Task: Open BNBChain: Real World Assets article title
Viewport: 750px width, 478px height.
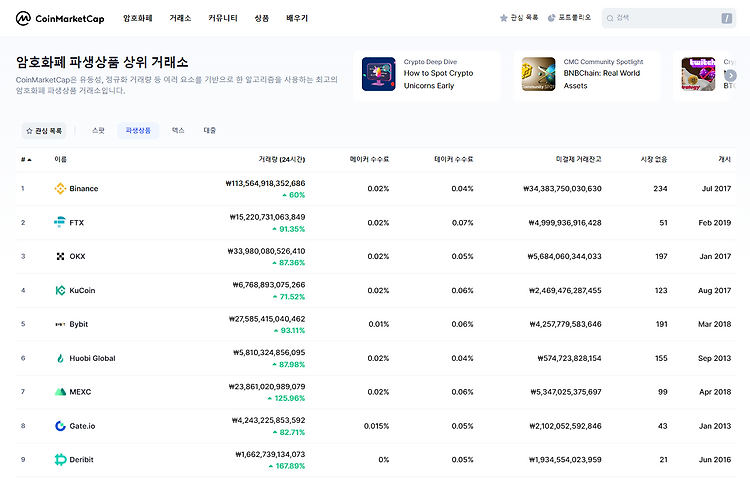Action: [601, 79]
